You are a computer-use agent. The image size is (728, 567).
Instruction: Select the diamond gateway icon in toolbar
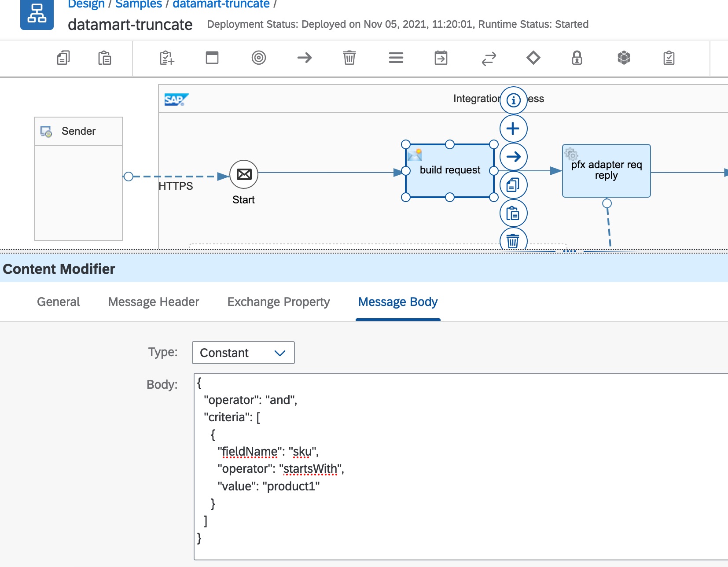[533, 58]
